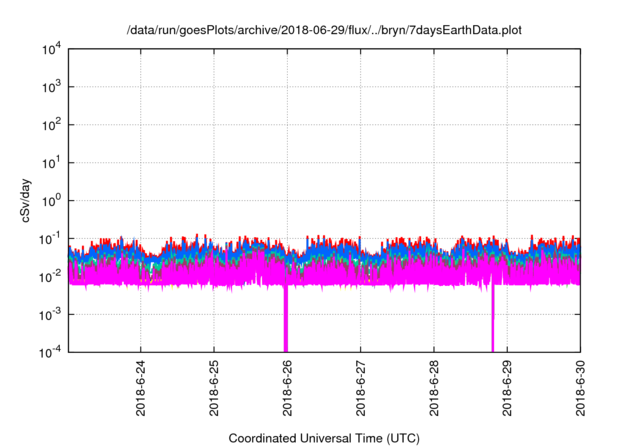Click the 10^4 y-axis tick label
The height and width of the screenshot is (448, 640).
51,49
